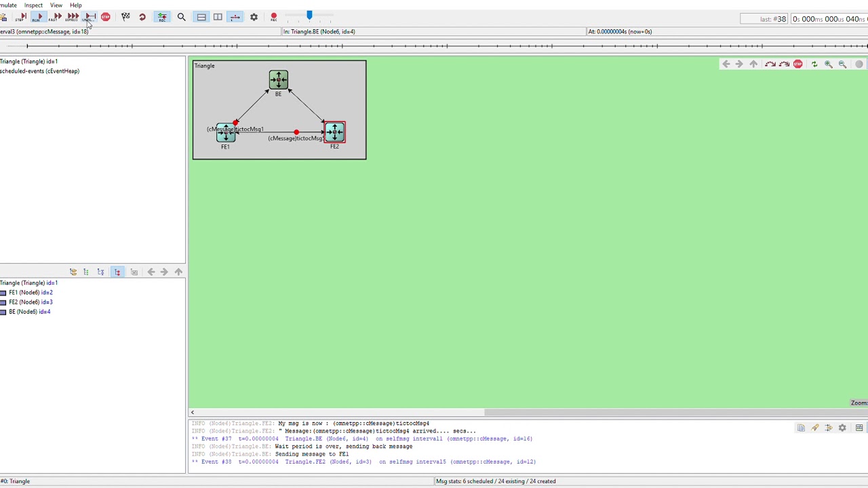Click the green relayout arrows icon
The image size is (868, 488).
coord(814,64)
